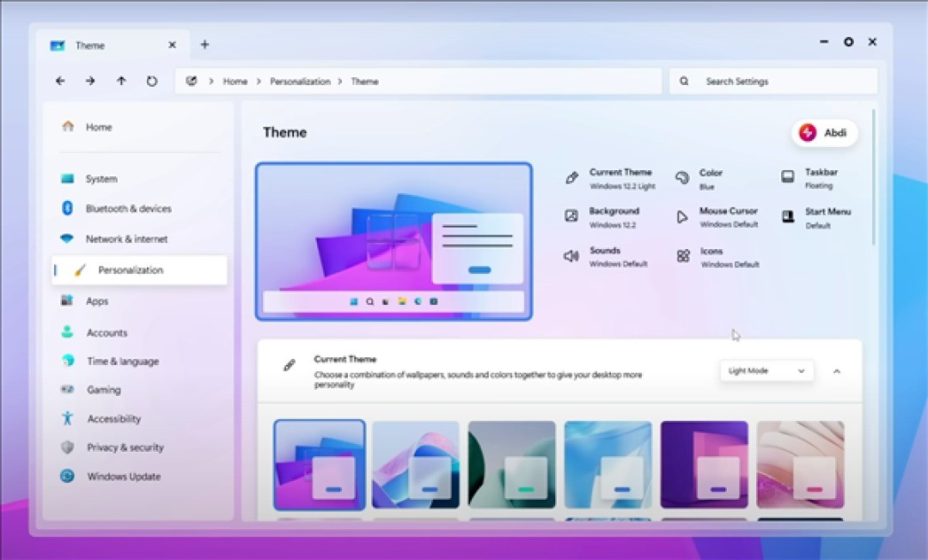Select the purple theme thumbnail
928x560 pixels.
704,465
